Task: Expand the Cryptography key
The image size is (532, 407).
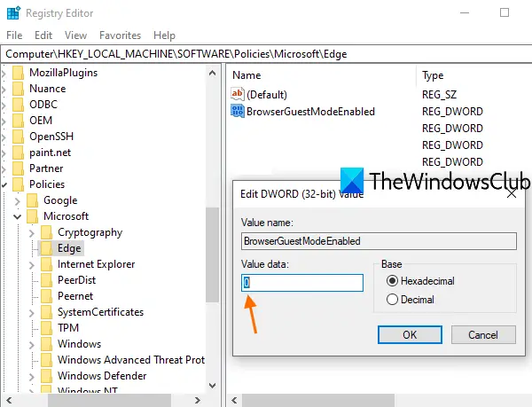Action: click(32, 232)
